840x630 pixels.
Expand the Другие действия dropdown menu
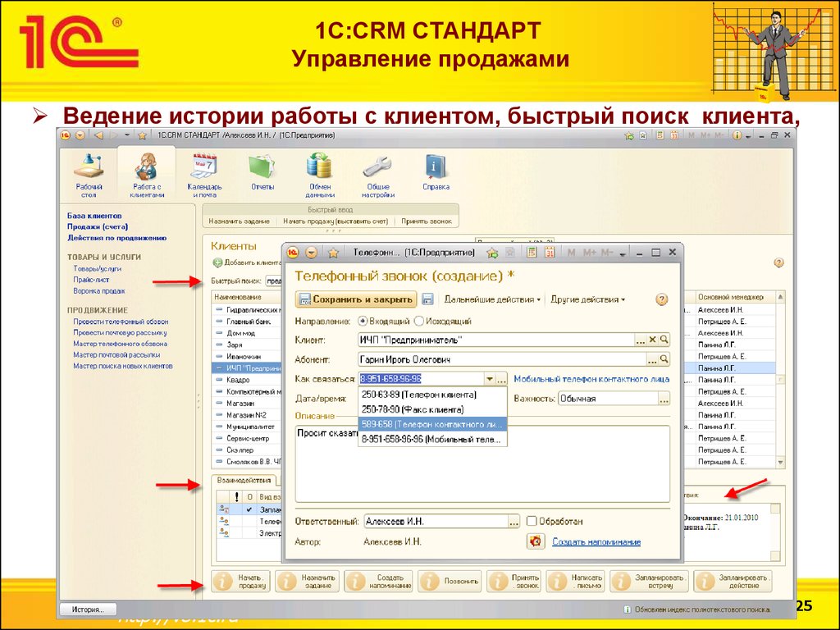pos(587,299)
